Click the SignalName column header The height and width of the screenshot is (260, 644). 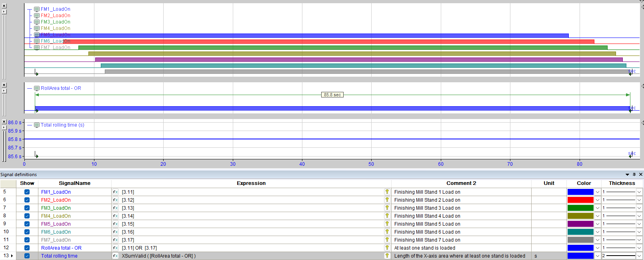pyautogui.click(x=75, y=183)
